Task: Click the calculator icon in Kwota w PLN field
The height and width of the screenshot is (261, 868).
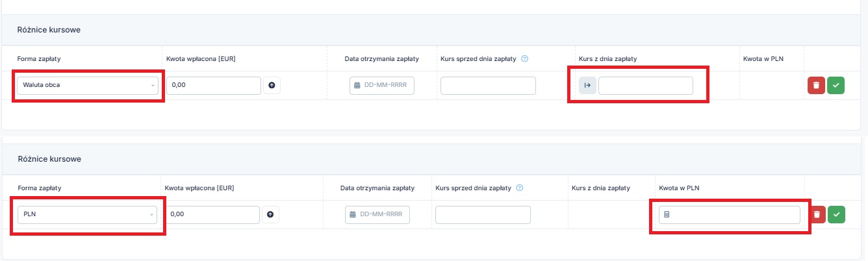Action: (x=667, y=214)
